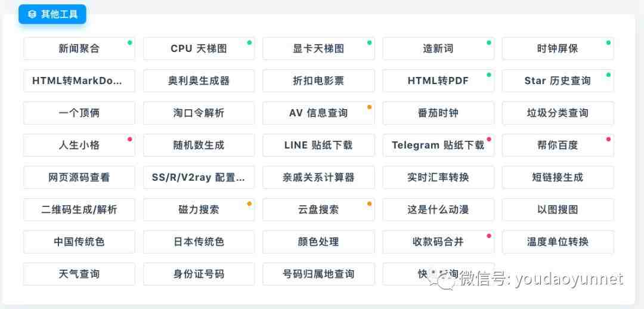This screenshot has width=644, height=309.
Task: Click the green dot on Star 历史查询
Action: tap(608, 75)
